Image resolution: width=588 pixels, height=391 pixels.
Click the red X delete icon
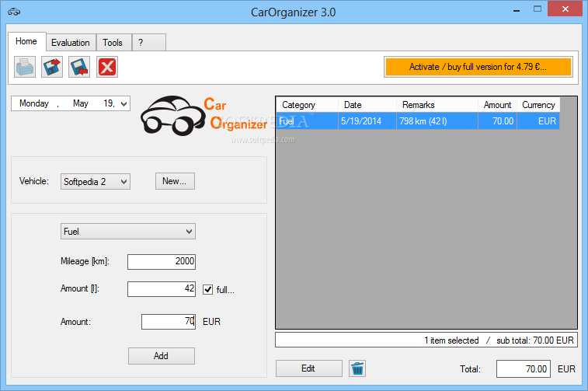pos(107,67)
